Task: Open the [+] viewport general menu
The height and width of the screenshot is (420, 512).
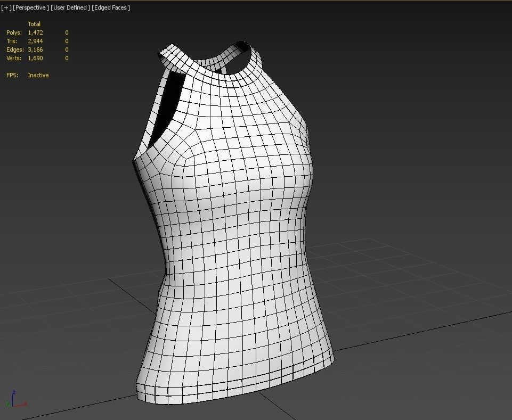Action: 6,7
